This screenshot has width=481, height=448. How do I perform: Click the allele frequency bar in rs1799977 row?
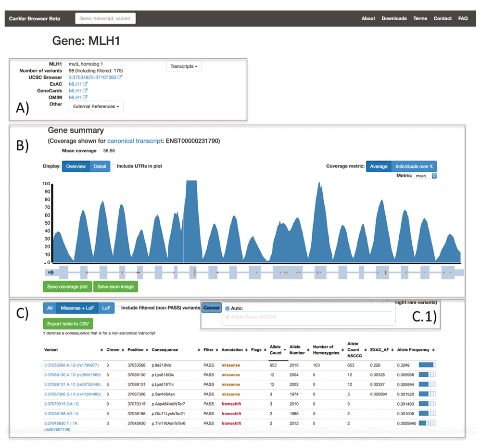coord(427,365)
